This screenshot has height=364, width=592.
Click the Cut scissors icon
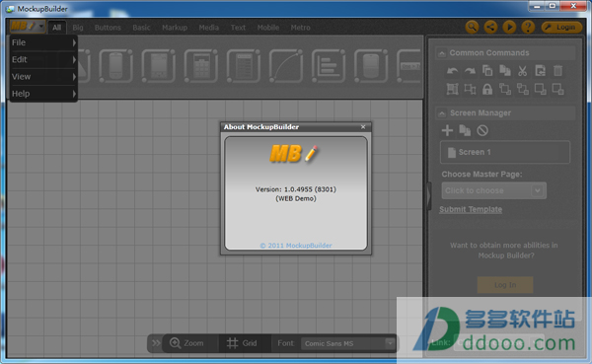coord(523,71)
